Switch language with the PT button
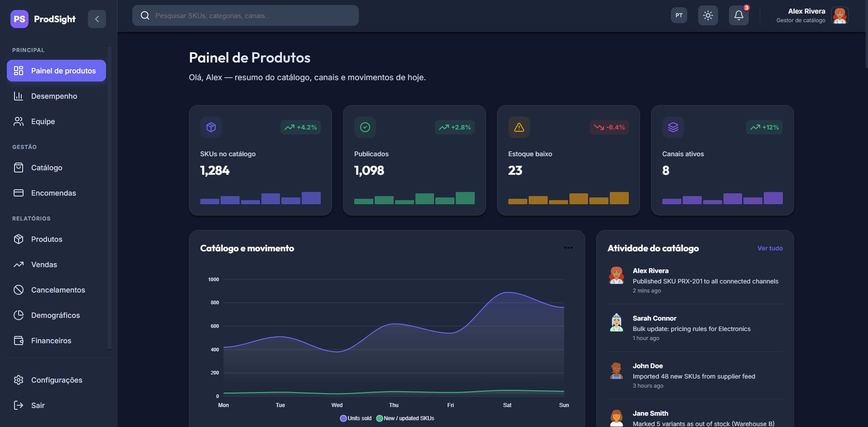This screenshot has width=868, height=427. click(679, 15)
